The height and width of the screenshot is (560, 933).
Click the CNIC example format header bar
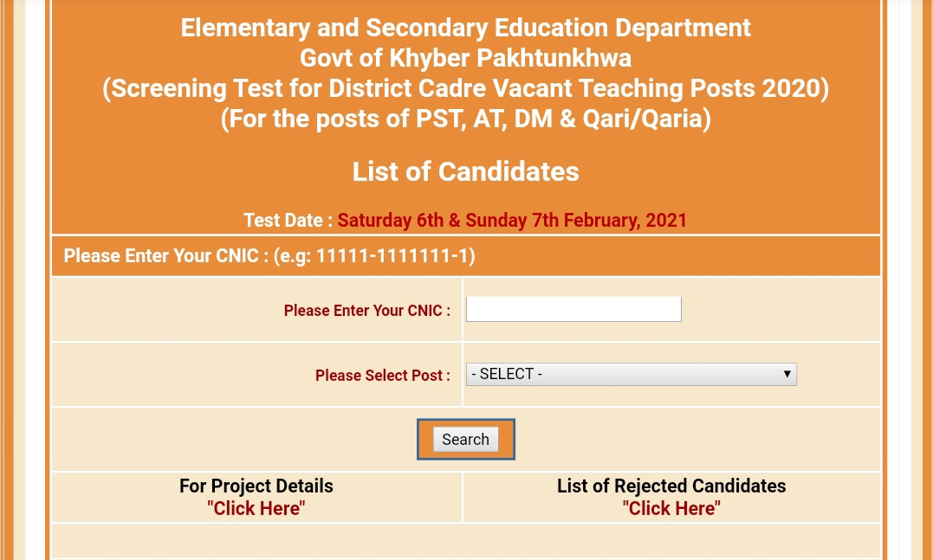tap(465, 256)
